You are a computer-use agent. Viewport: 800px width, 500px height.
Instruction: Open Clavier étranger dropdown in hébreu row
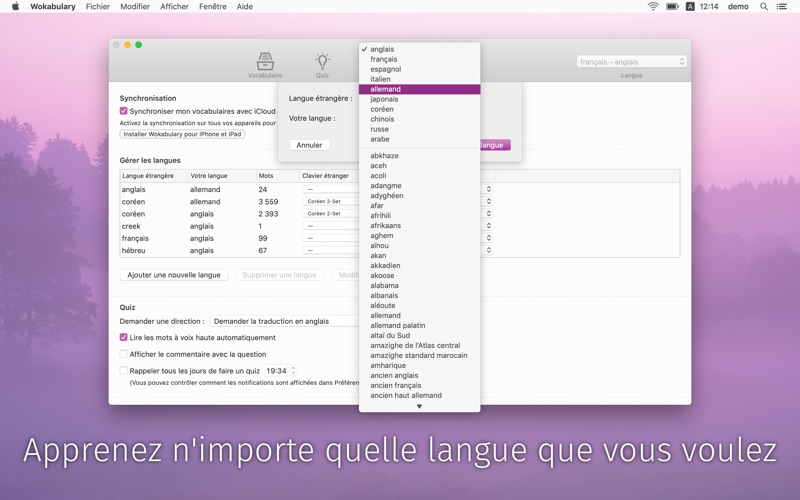[x=330, y=250]
